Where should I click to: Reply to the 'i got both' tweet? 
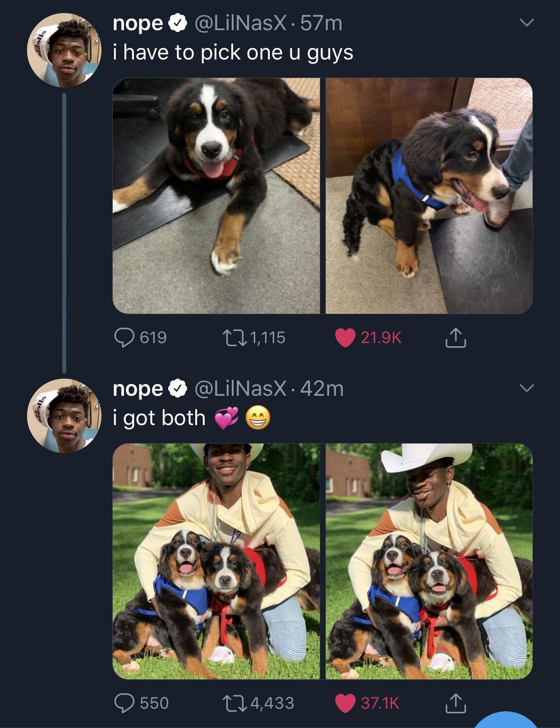coord(124,703)
